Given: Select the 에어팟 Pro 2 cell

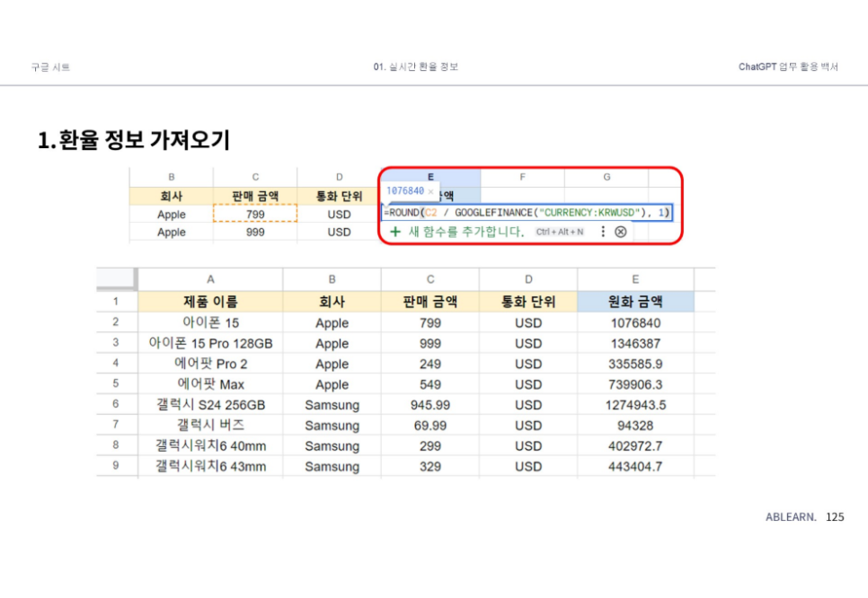Looking at the screenshot, I should [x=210, y=364].
